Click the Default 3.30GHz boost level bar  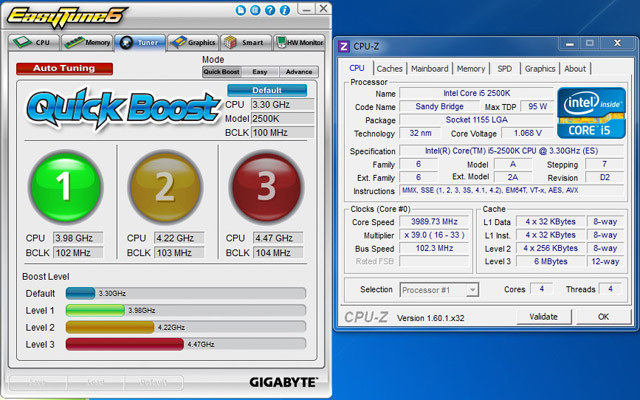point(186,293)
